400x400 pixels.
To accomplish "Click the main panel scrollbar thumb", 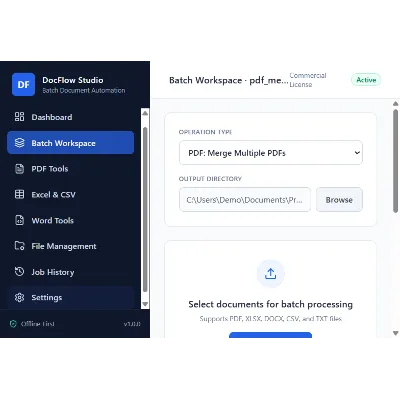I will (x=396, y=161).
